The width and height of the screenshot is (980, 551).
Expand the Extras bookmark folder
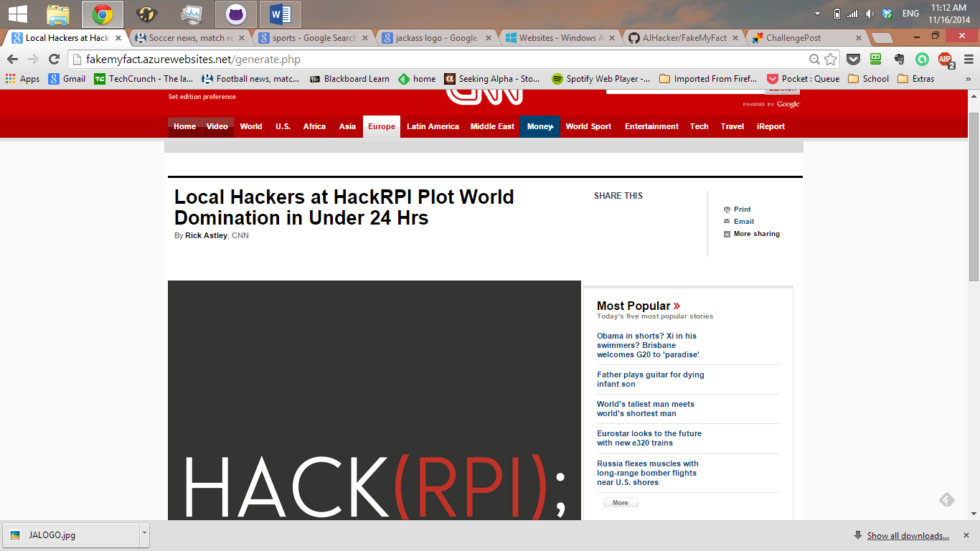(916, 79)
